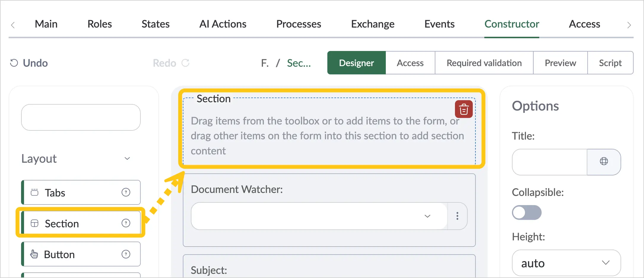Select the Designer mode button

click(356, 63)
